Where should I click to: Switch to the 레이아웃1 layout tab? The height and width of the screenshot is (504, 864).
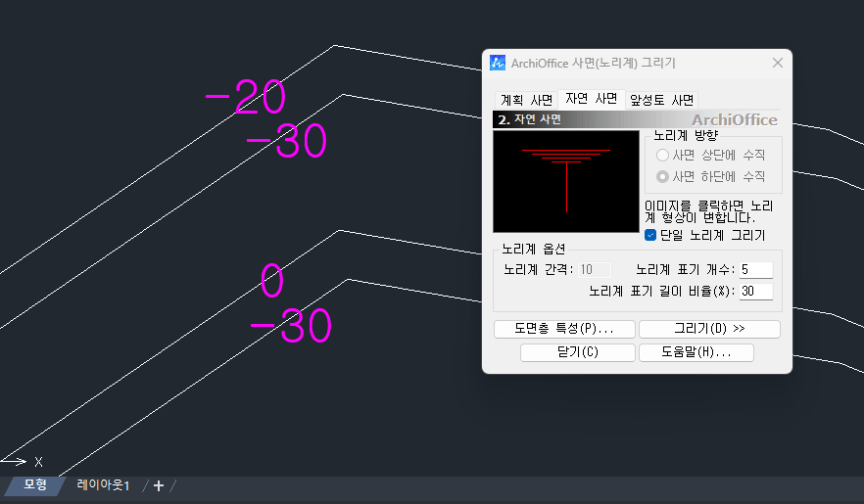pos(103,486)
